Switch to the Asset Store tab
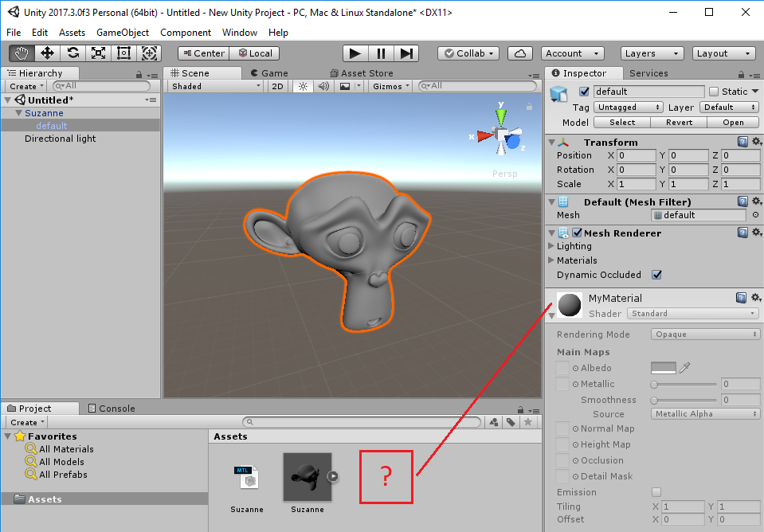 point(362,73)
